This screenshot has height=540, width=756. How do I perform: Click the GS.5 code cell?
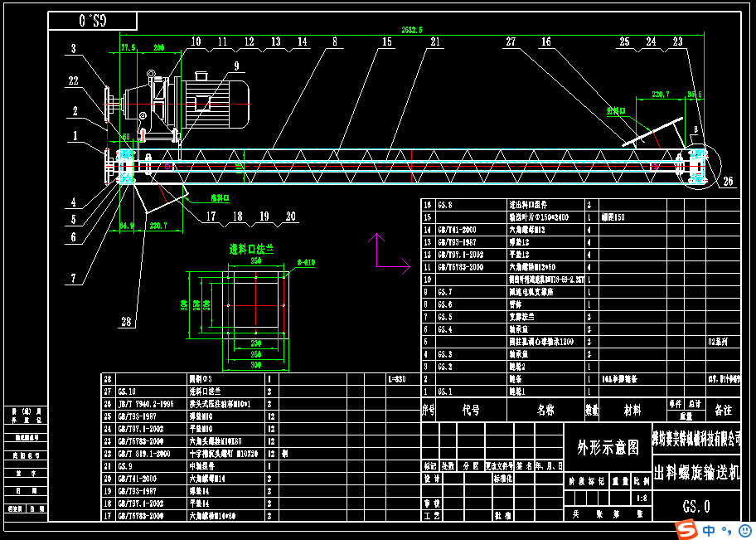(x=445, y=317)
